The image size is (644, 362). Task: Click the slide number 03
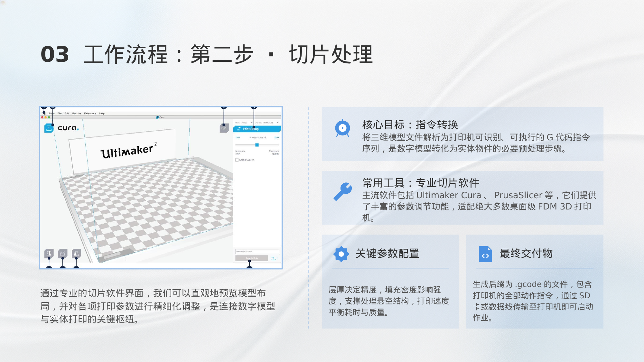[55, 54]
